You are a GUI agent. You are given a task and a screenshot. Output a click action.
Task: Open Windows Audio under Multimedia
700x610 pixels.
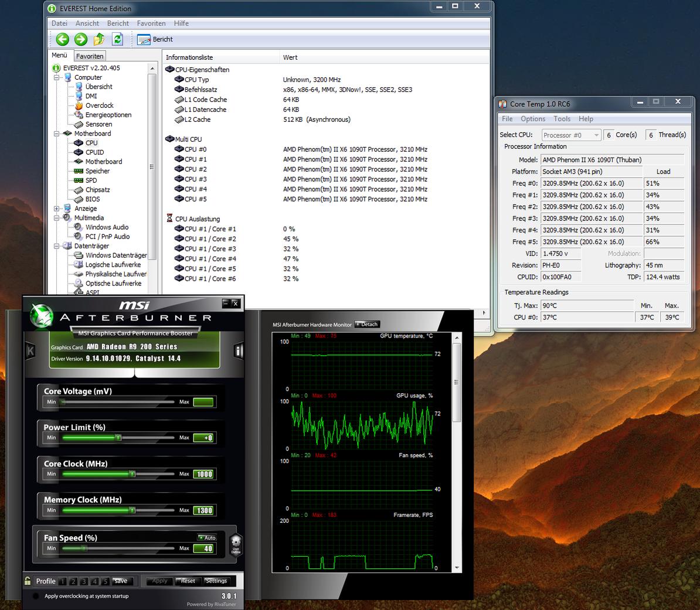107,227
